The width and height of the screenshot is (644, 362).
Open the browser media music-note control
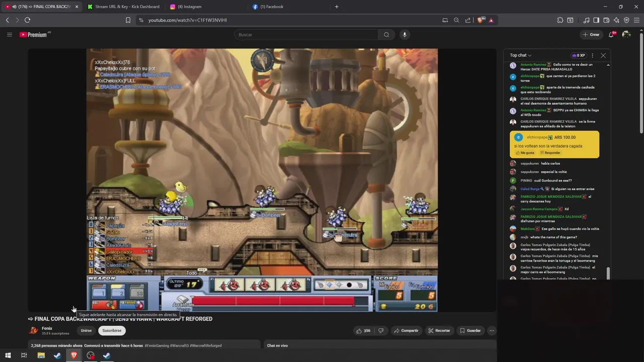pos(586,20)
